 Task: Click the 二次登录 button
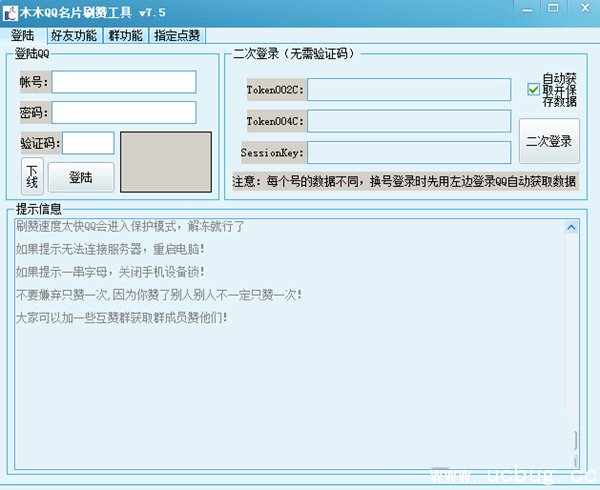pyautogui.click(x=549, y=141)
